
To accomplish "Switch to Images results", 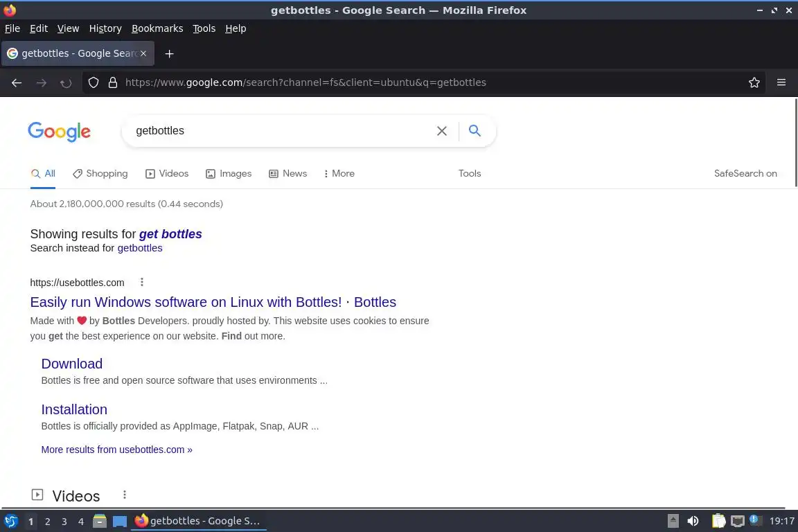I will pyautogui.click(x=229, y=174).
